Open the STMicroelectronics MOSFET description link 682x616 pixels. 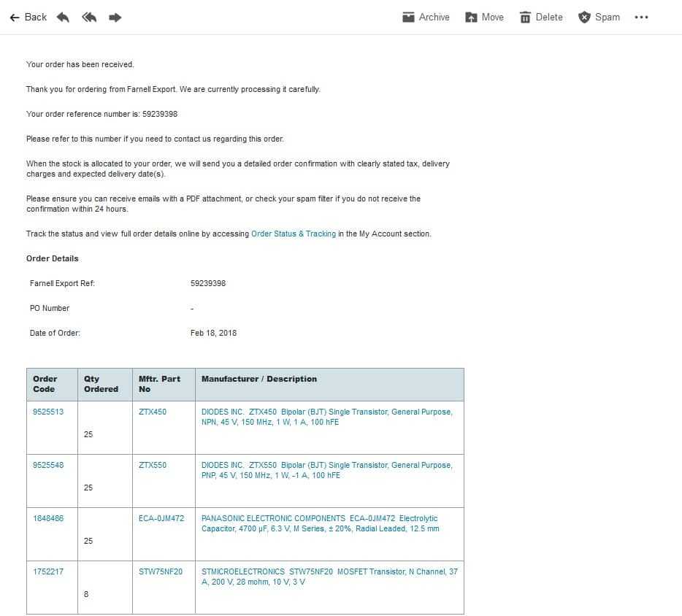click(x=330, y=577)
